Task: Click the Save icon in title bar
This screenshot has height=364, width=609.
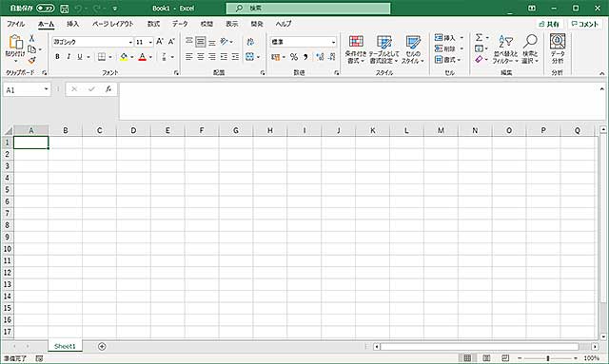Action: 65,9
